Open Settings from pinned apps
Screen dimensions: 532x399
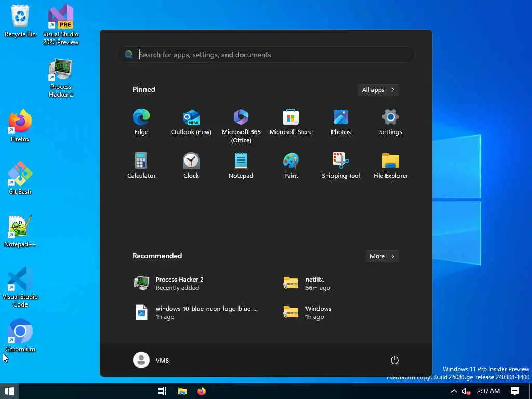[x=391, y=122]
